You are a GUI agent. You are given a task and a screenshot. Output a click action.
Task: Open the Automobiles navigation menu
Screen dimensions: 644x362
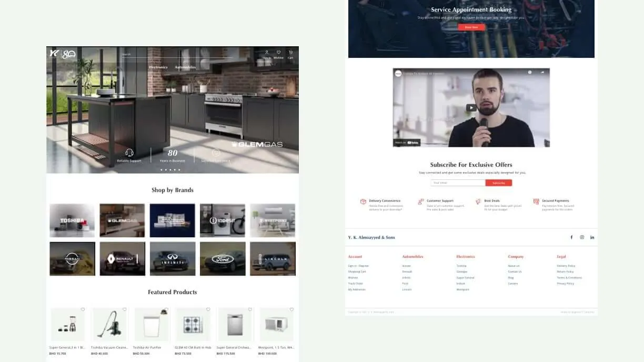click(x=185, y=67)
